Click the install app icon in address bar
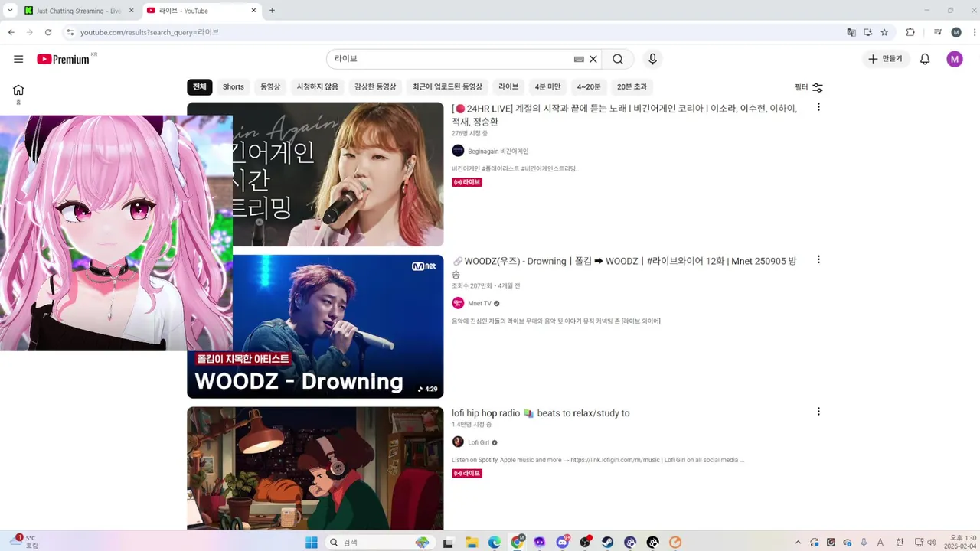Screen dimensions: 980x551 [x=868, y=32]
